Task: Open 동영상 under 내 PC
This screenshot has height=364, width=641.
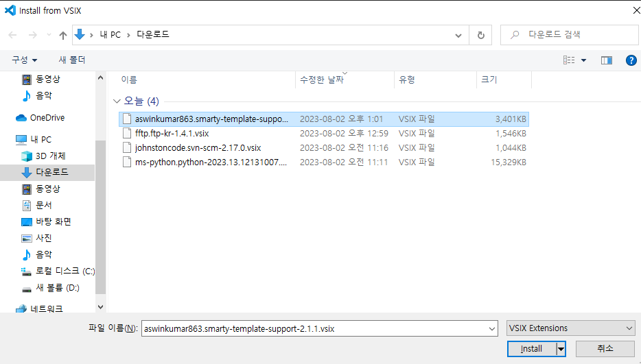Action: 48,189
